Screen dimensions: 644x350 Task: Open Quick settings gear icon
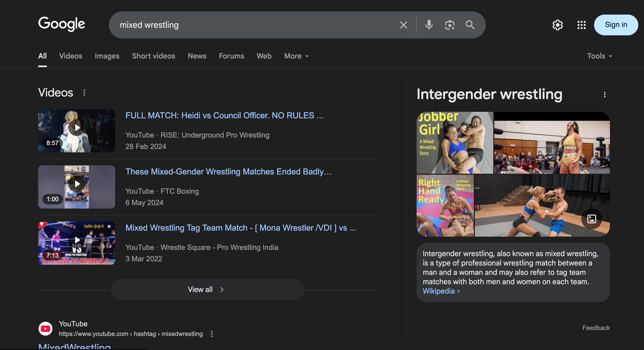tap(558, 25)
